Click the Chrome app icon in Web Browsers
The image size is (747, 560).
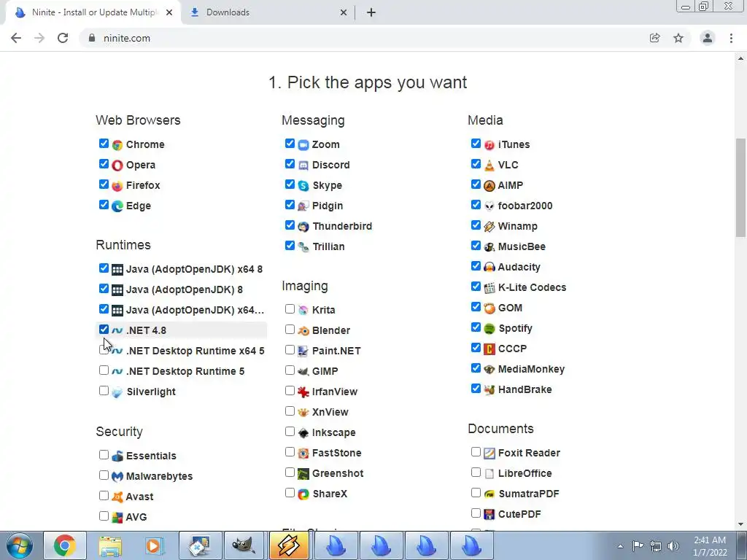(117, 145)
